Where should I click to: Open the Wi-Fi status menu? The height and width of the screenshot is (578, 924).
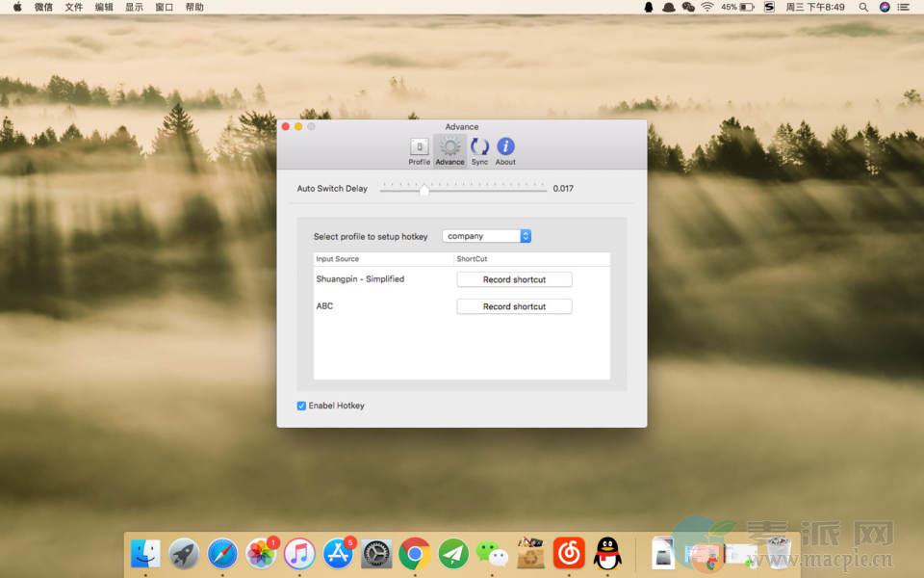(x=707, y=7)
